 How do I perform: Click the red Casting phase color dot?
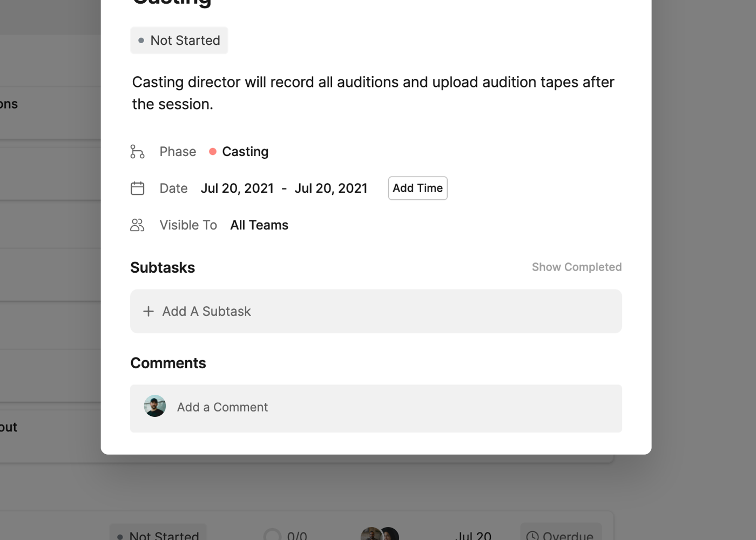coord(213,152)
